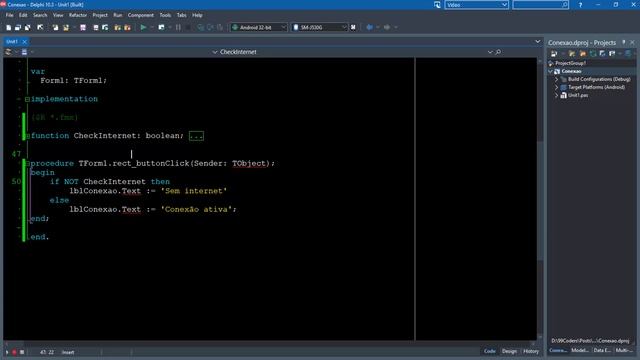Run the project with green play button

(143, 27)
